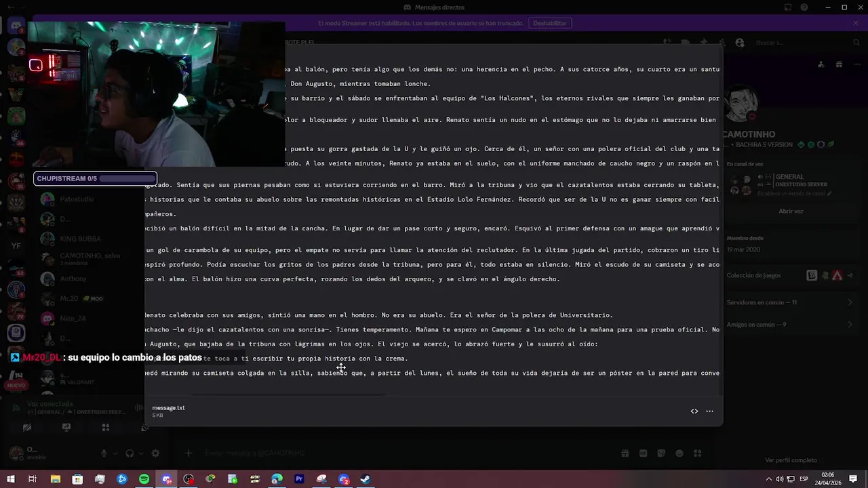Click Ver perfil completo link
This screenshot has width=868, height=488.
pyautogui.click(x=791, y=460)
